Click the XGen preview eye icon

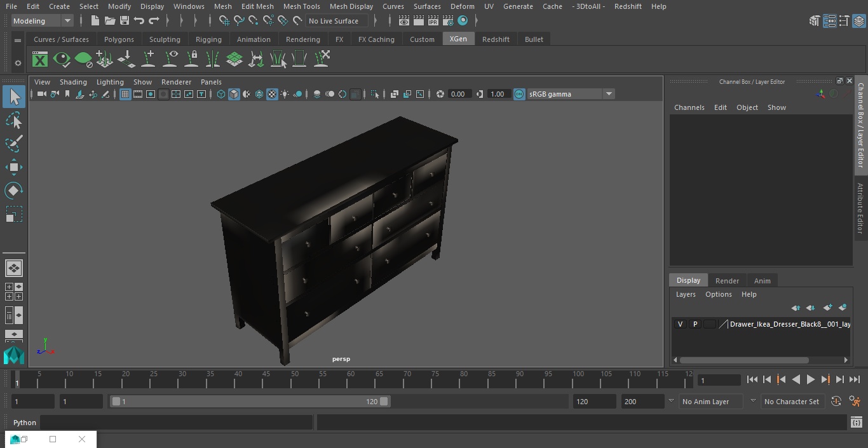pos(62,60)
